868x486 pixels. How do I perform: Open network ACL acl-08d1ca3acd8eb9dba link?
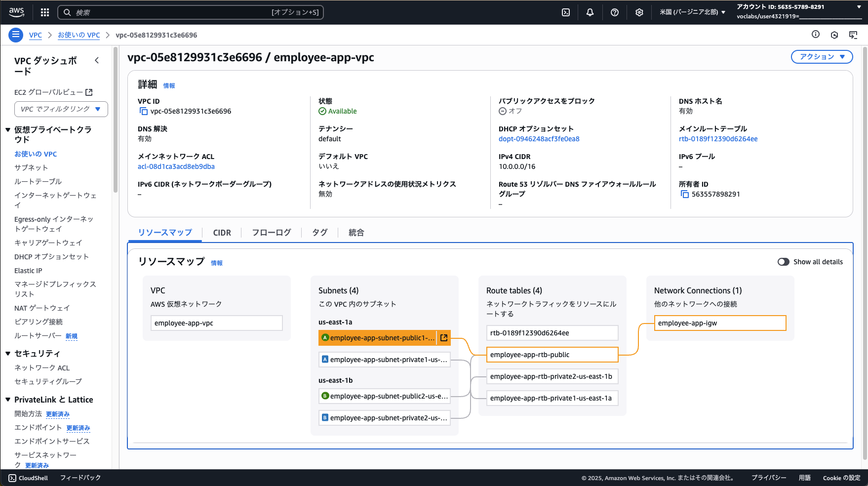pyautogui.click(x=176, y=167)
